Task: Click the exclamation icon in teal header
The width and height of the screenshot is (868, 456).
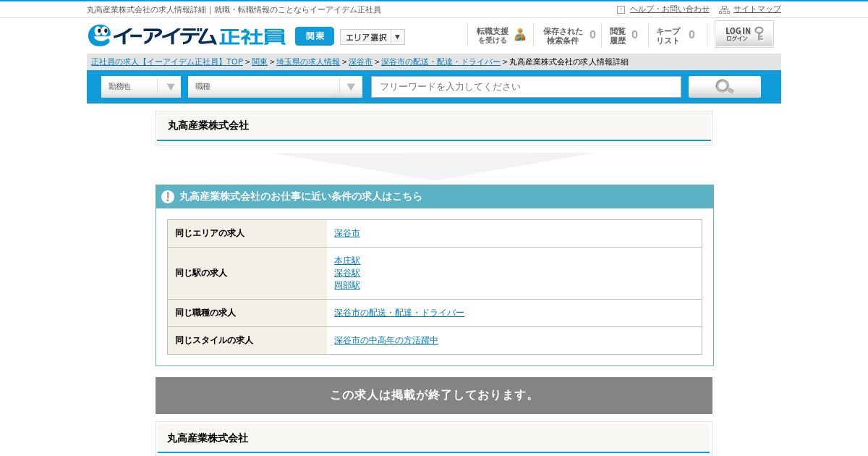Action: coord(168,197)
